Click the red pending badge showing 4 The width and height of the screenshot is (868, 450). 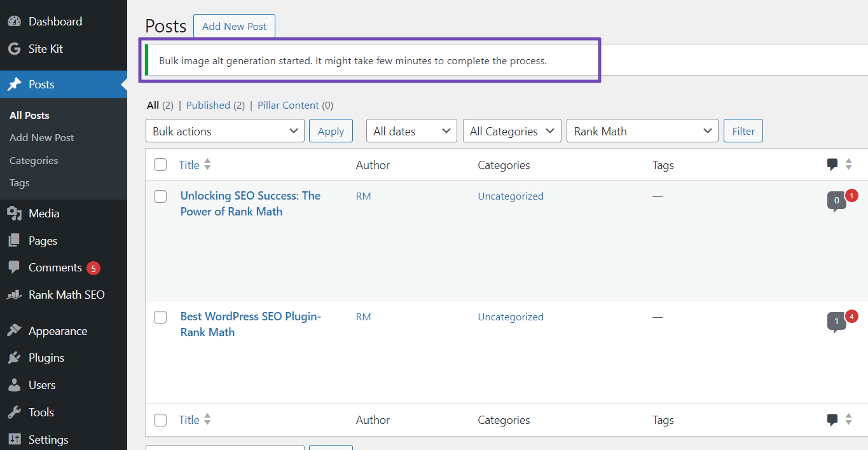click(851, 317)
